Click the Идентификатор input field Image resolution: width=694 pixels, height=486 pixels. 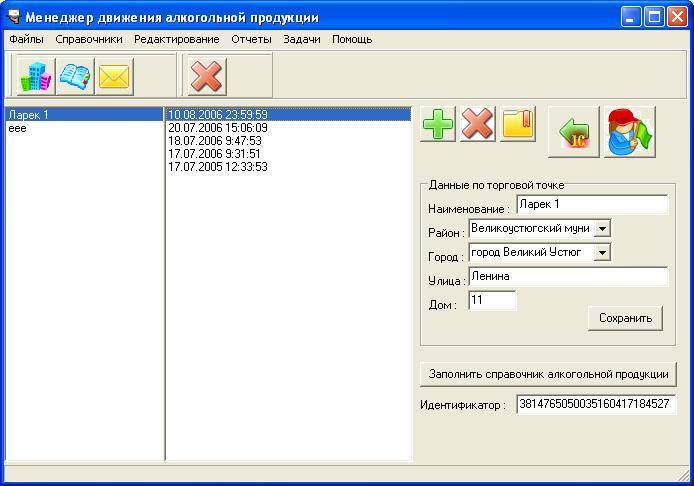point(596,405)
